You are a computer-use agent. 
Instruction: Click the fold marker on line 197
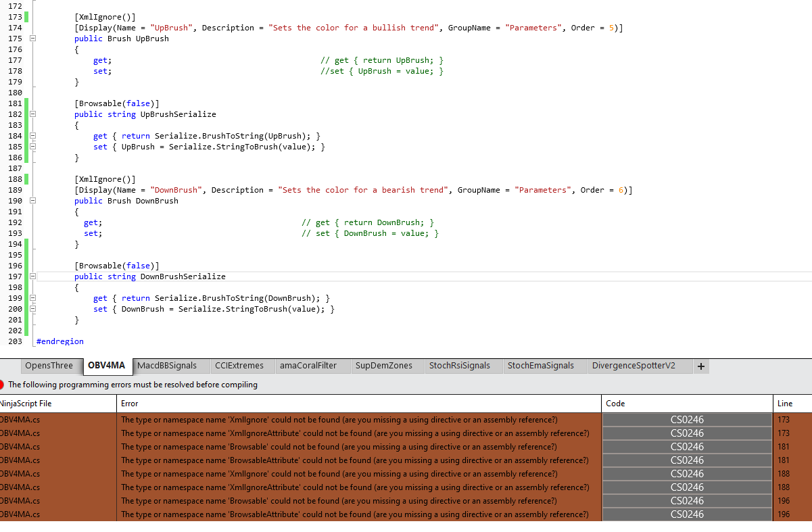tap(32, 276)
